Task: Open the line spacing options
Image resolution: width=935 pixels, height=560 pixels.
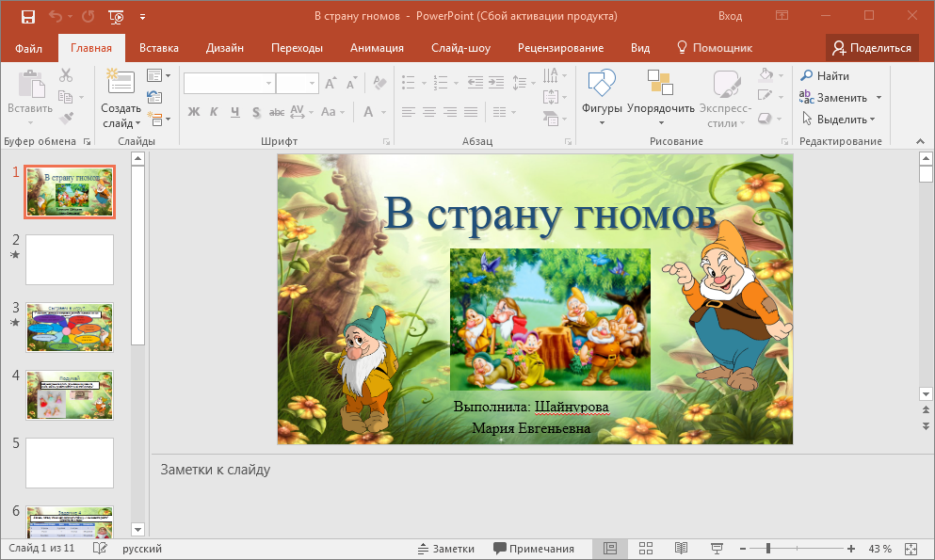Action: pyautogui.click(x=524, y=82)
